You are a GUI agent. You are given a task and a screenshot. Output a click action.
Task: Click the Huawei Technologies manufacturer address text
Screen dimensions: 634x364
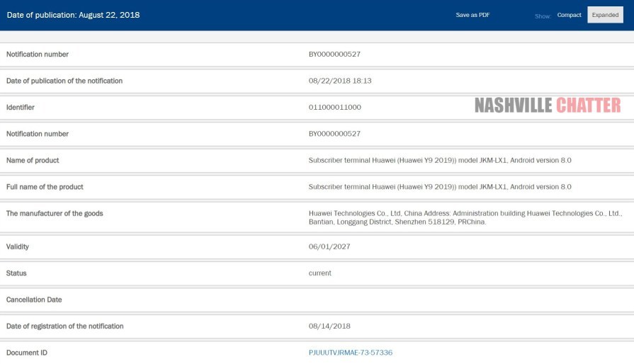click(x=465, y=217)
